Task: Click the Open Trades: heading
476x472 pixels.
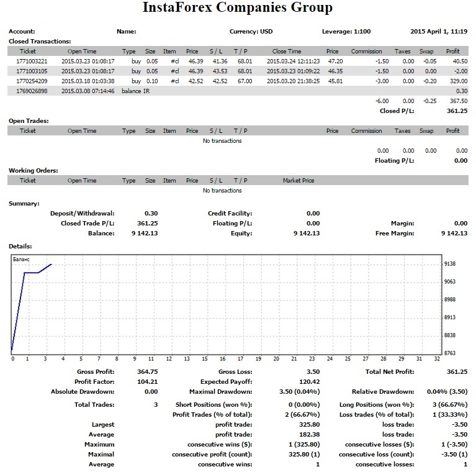Action: 29,121
